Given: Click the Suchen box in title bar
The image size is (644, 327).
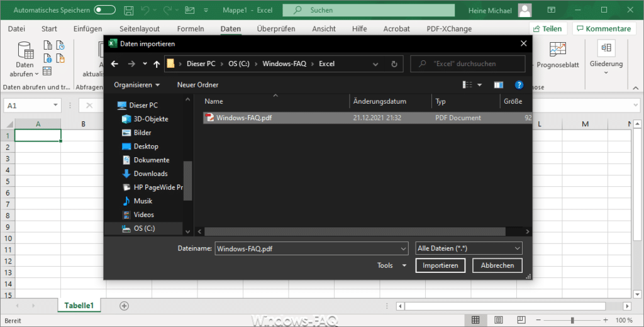Looking at the screenshot, I should click(x=369, y=10).
